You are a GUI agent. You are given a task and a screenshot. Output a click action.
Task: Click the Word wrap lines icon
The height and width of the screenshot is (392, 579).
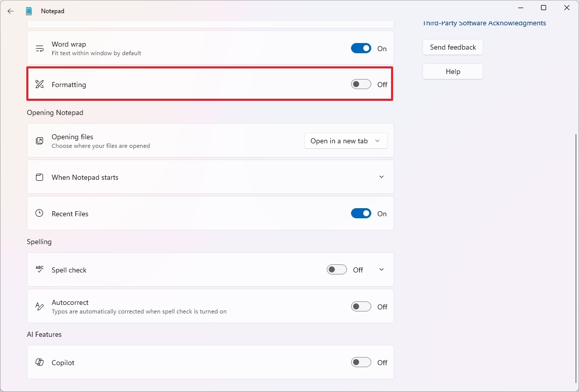pos(40,48)
